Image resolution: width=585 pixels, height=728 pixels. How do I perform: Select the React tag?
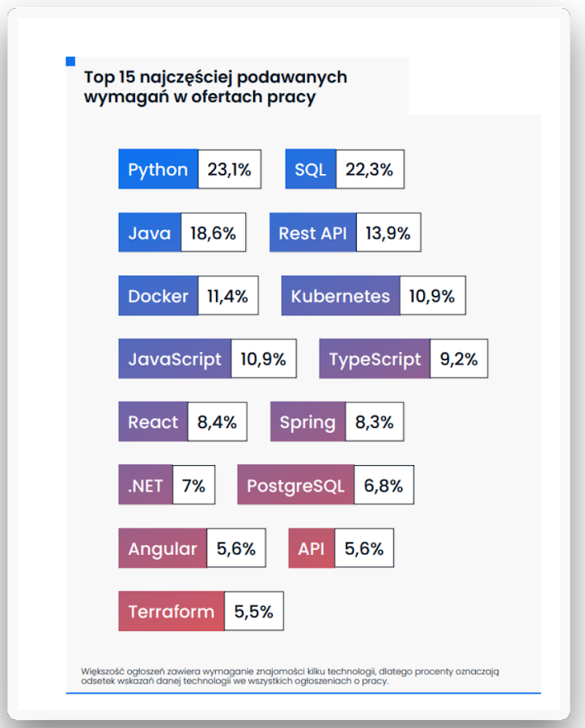[153, 422]
